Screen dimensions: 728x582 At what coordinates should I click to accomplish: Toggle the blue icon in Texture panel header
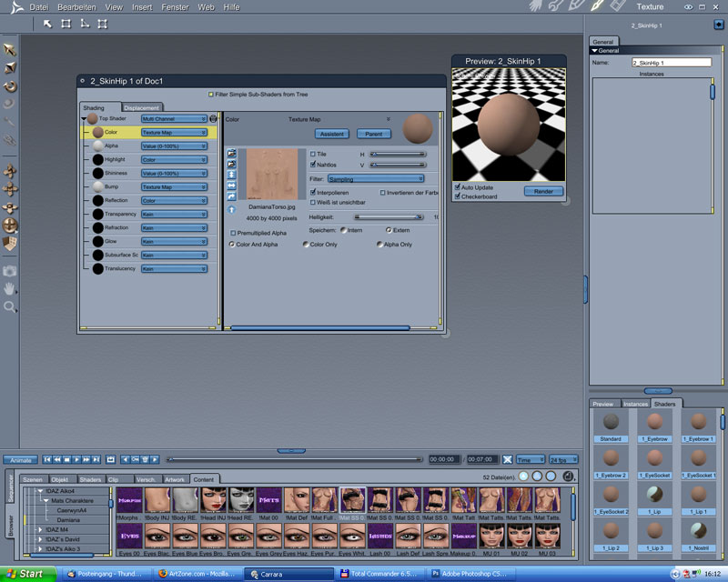point(719,25)
